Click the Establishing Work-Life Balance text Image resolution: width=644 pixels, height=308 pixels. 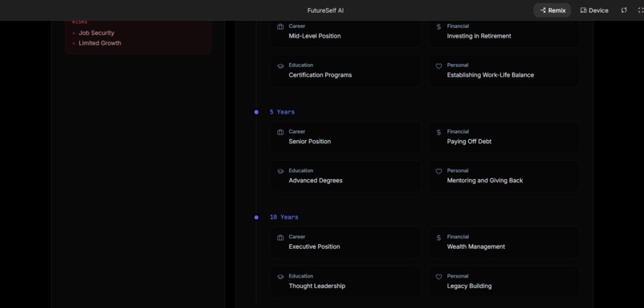(491, 75)
